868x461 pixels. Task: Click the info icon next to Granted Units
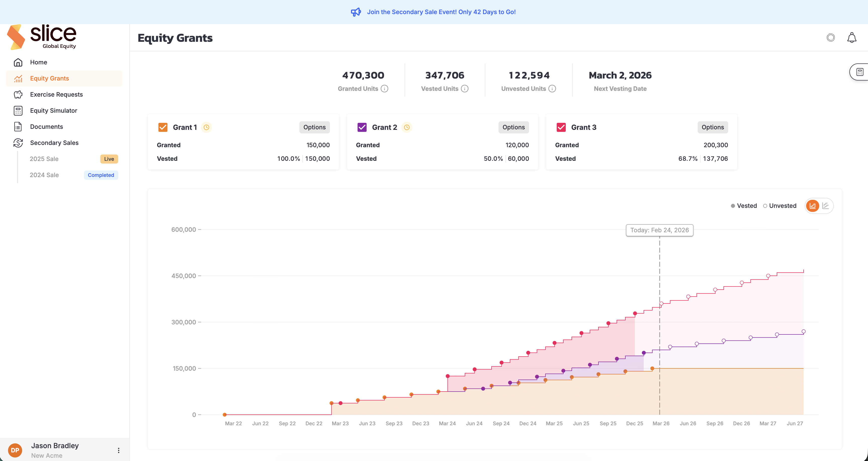(x=384, y=89)
